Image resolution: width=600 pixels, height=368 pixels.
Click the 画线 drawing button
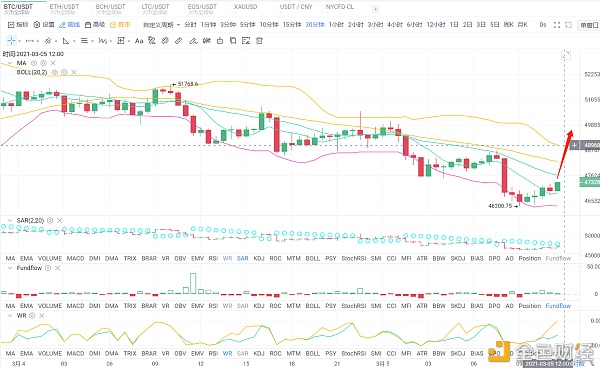click(69, 24)
